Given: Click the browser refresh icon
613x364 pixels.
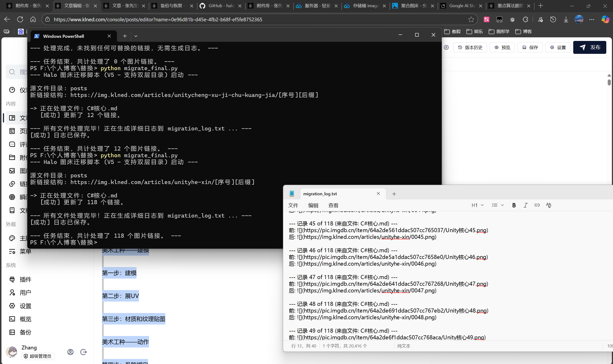Looking at the screenshot, I should coord(20,19).
